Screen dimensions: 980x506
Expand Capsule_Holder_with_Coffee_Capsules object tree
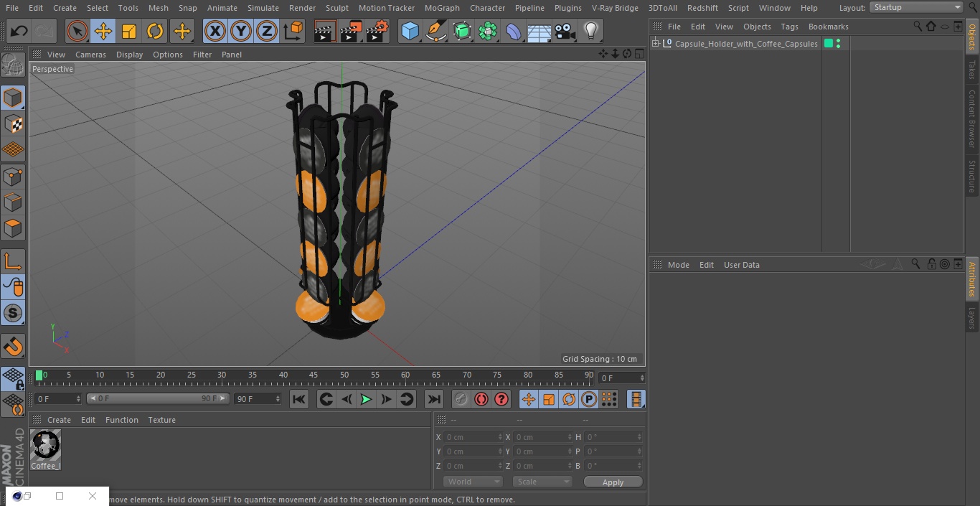pyautogui.click(x=656, y=44)
